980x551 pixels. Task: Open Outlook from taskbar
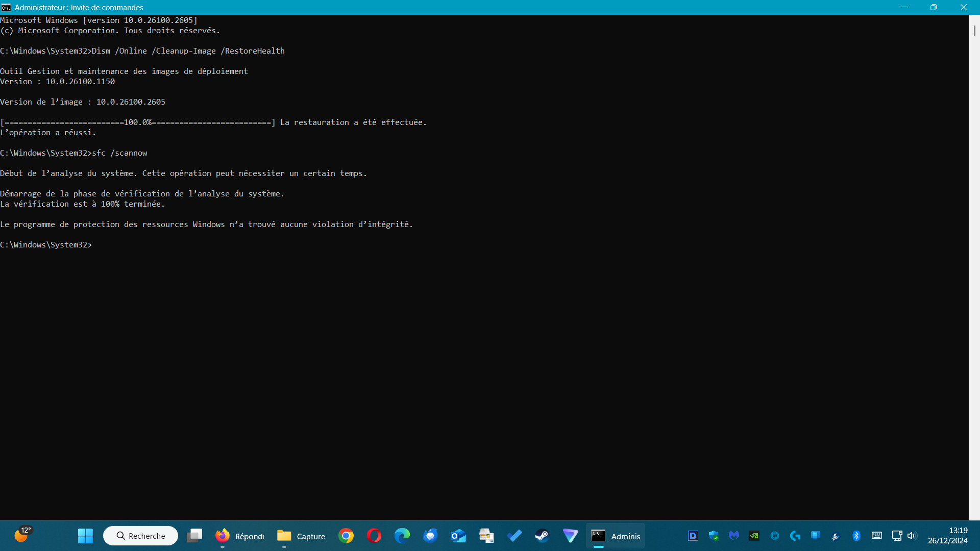click(458, 536)
